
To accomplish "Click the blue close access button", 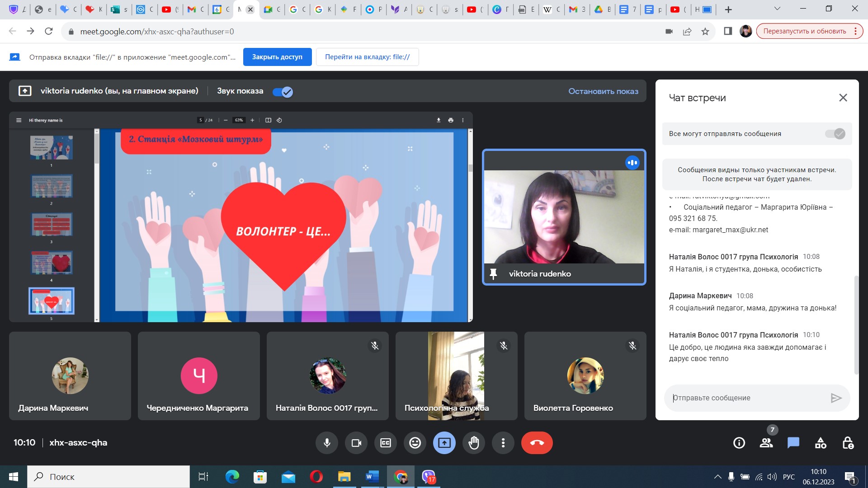I will [x=277, y=57].
